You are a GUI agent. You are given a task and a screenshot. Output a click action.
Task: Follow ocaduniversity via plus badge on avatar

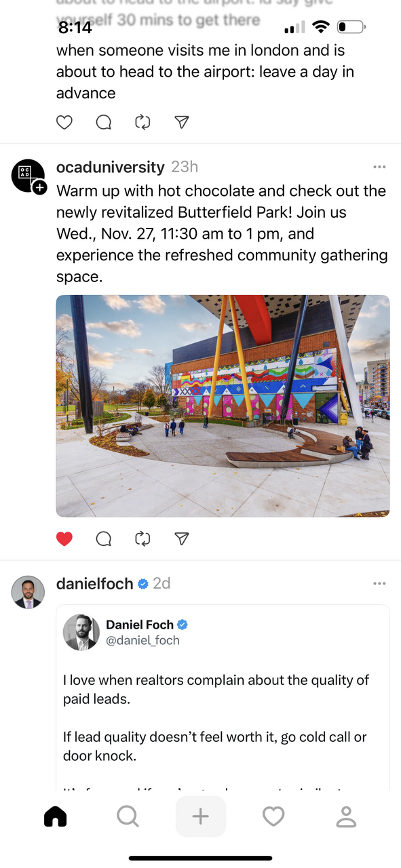click(x=40, y=187)
